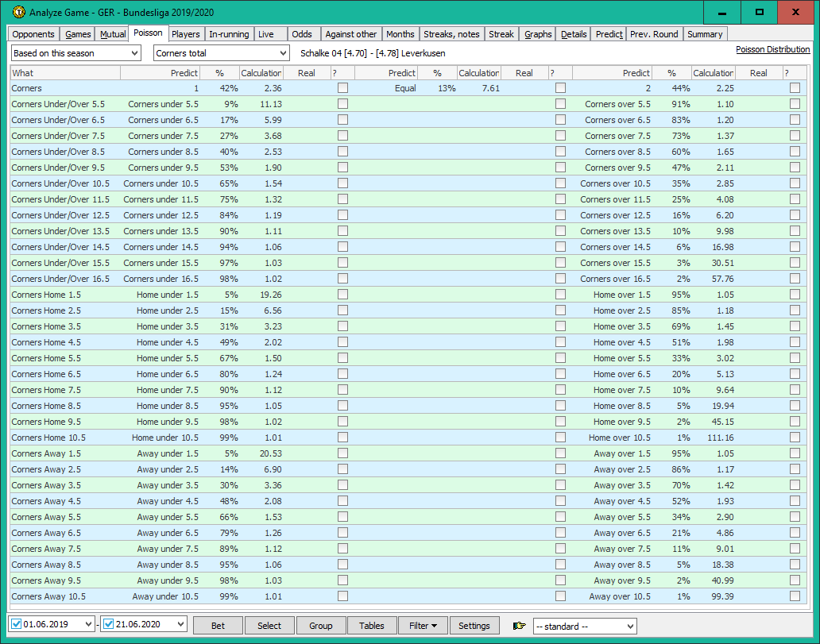This screenshot has width=820, height=644.
Task: Toggle the start date 01.06.2019 checkbox
Action: tap(16, 625)
